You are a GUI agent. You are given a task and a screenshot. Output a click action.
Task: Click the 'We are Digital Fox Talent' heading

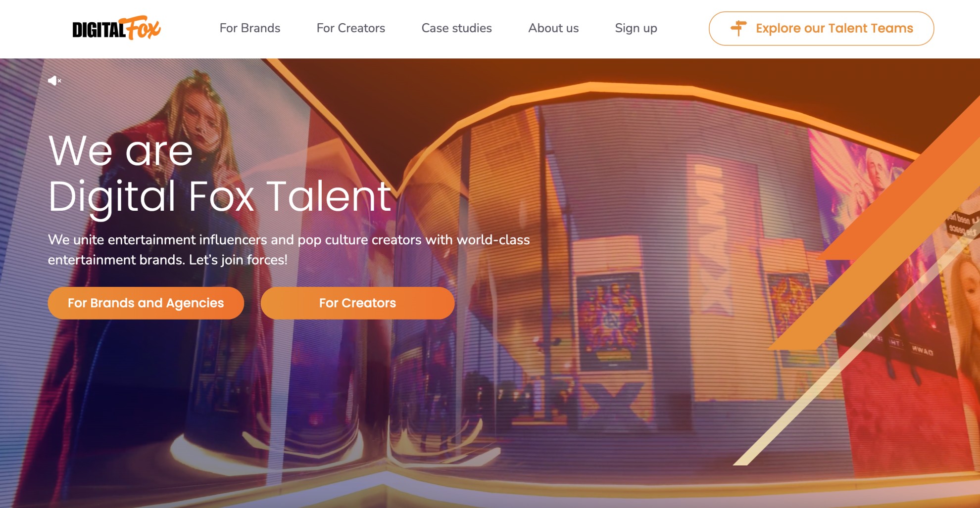point(220,174)
